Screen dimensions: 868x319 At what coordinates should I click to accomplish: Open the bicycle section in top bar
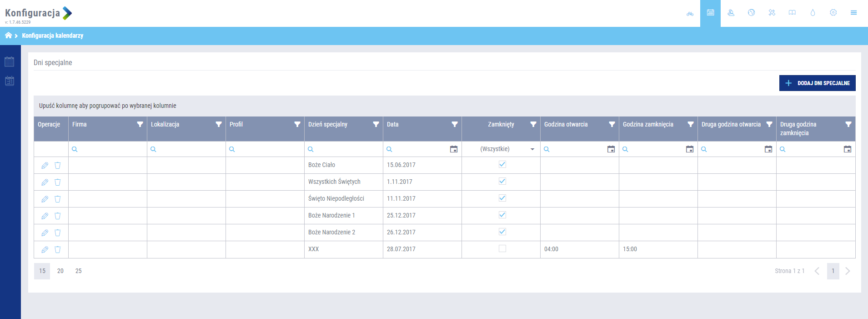[x=690, y=13]
